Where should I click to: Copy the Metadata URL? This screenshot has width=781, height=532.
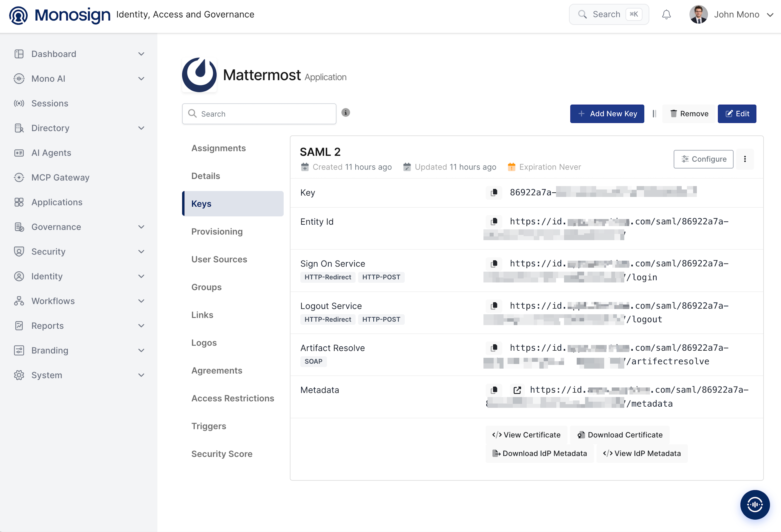click(494, 390)
